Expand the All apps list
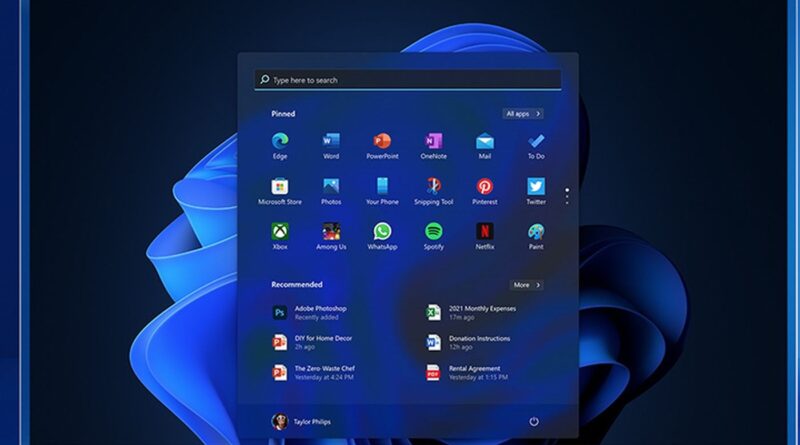This screenshot has width=800, height=445. click(522, 114)
